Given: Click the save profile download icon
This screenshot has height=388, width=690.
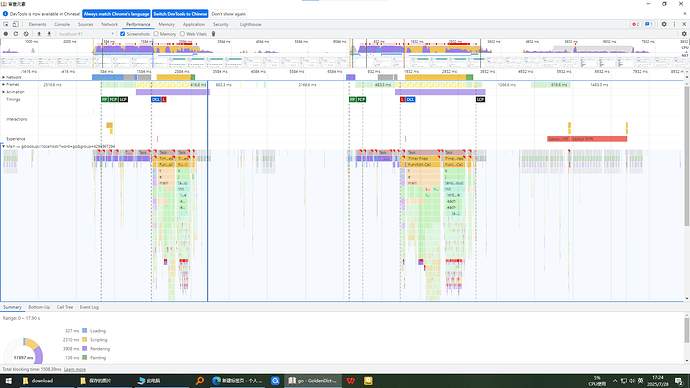Looking at the screenshot, I should point(49,34).
